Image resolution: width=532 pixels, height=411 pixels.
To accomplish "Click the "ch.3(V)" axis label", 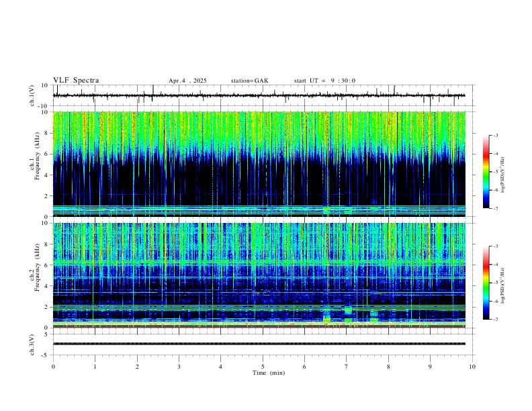I will [x=32, y=345].
